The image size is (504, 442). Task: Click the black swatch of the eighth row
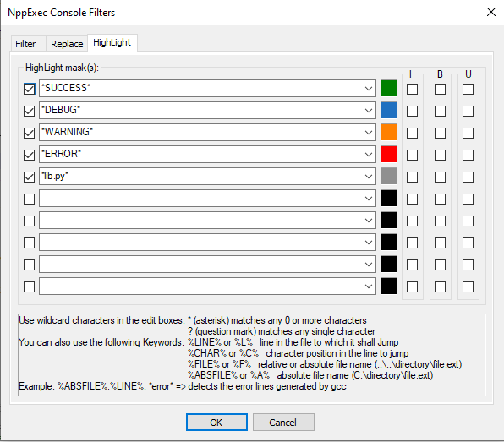click(389, 242)
